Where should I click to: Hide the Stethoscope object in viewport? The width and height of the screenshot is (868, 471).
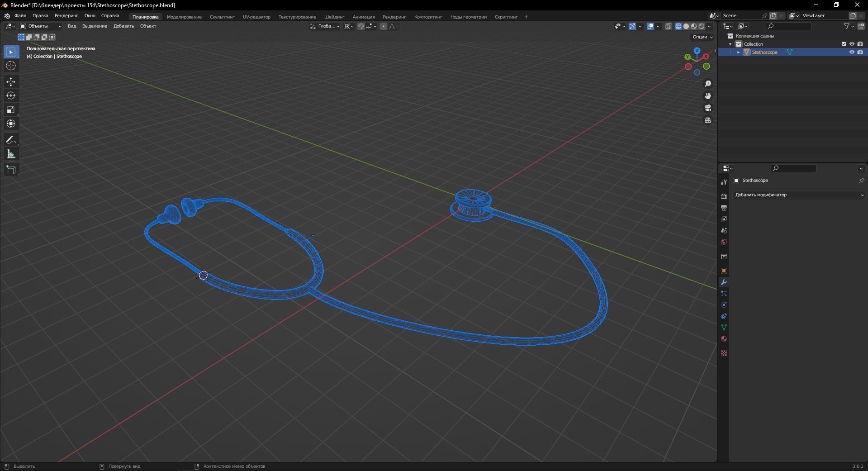[x=852, y=52]
